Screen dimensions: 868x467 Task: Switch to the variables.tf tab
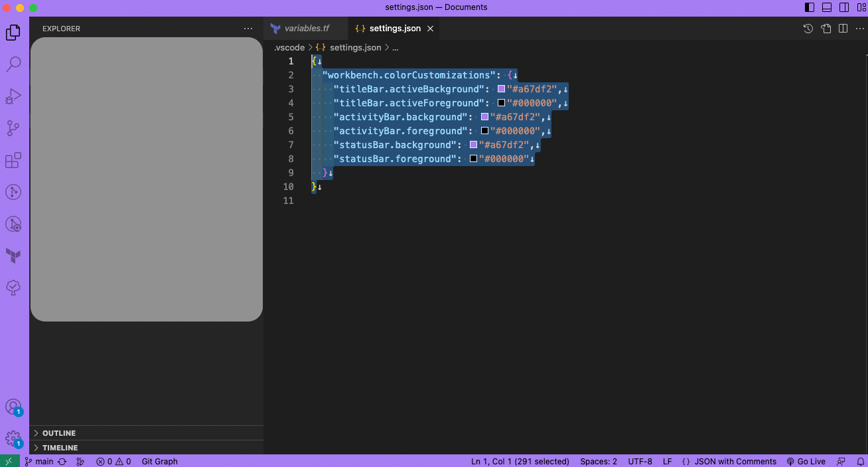pyautogui.click(x=306, y=29)
